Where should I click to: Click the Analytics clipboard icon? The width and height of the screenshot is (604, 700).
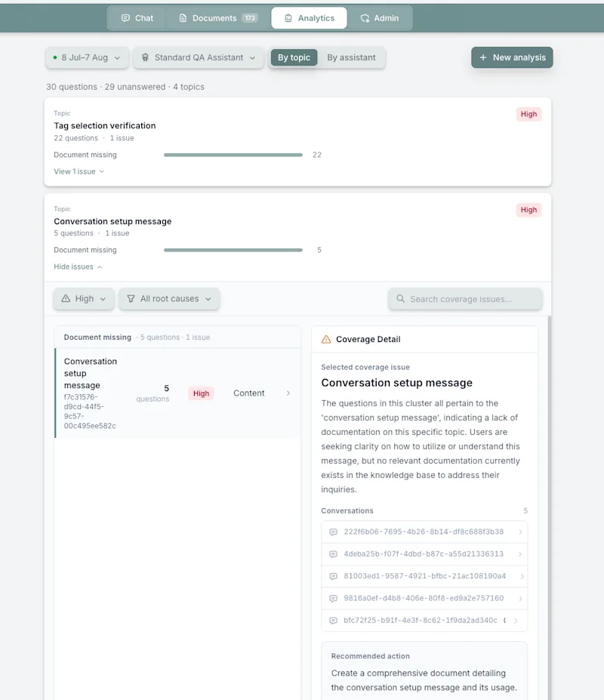point(288,18)
